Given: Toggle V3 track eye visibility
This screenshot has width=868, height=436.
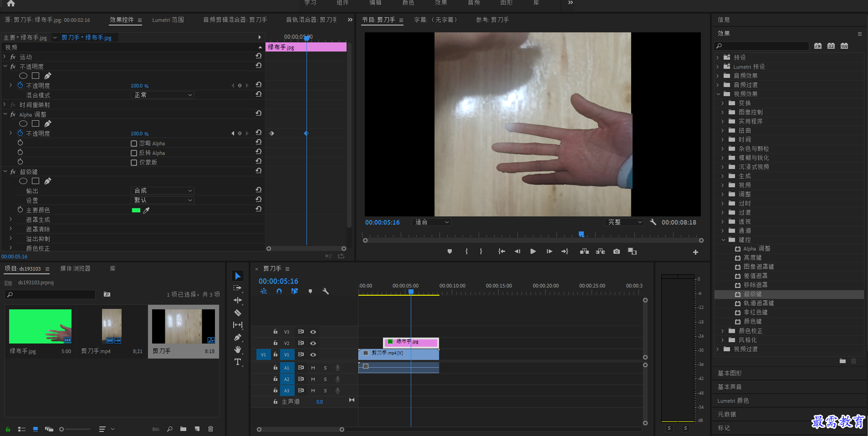Looking at the screenshot, I should click(313, 332).
